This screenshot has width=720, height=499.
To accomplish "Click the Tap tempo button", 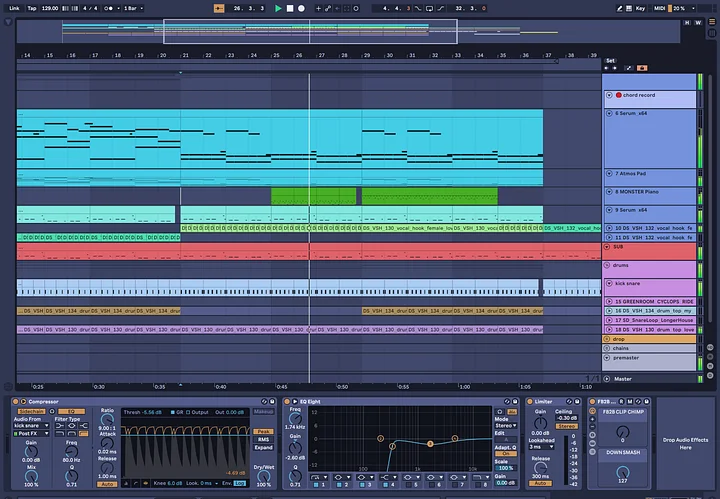I will pyautogui.click(x=31, y=8).
